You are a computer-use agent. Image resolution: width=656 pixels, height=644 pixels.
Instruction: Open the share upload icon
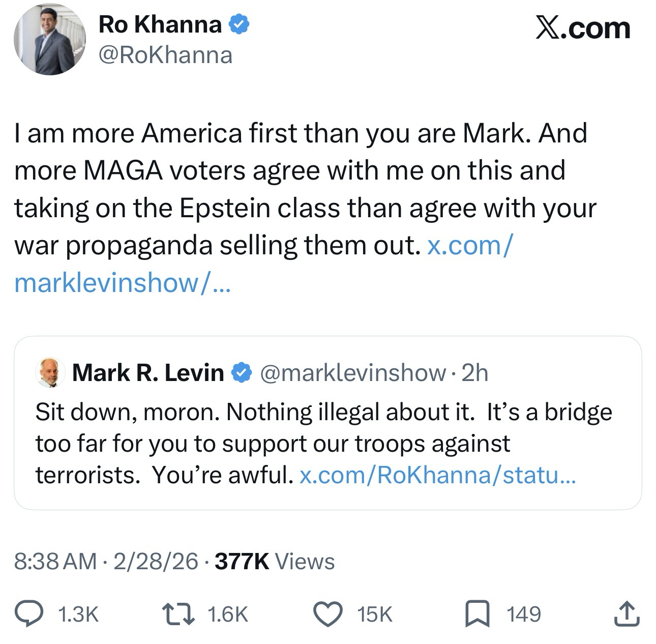(627, 613)
